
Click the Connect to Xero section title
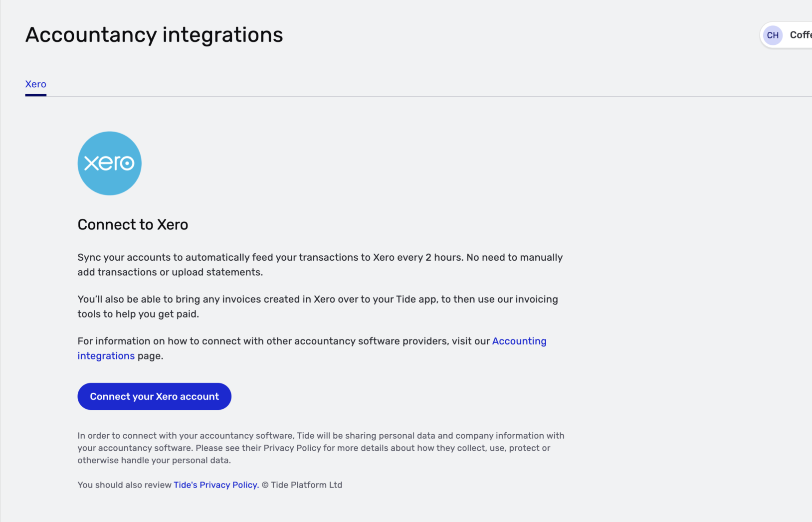point(133,224)
